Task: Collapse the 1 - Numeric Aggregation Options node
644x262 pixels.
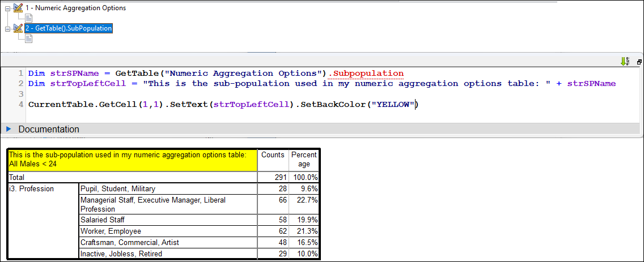Action: (x=7, y=8)
